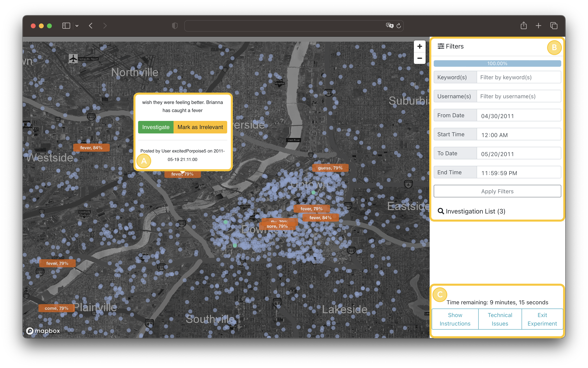Select the Technical Issues tab
Image resolution: width=588 pixels, height=368 pixels.
pyautogui.click(x=500, y=319)
